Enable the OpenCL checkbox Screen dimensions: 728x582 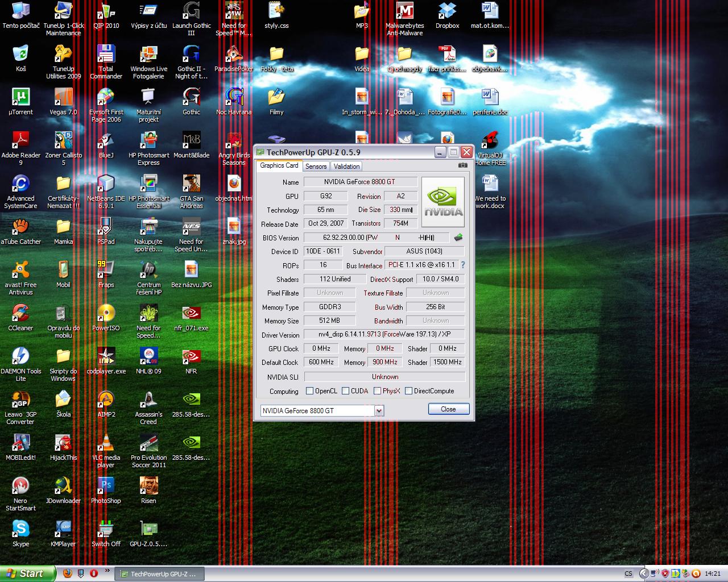pos(310,391)
